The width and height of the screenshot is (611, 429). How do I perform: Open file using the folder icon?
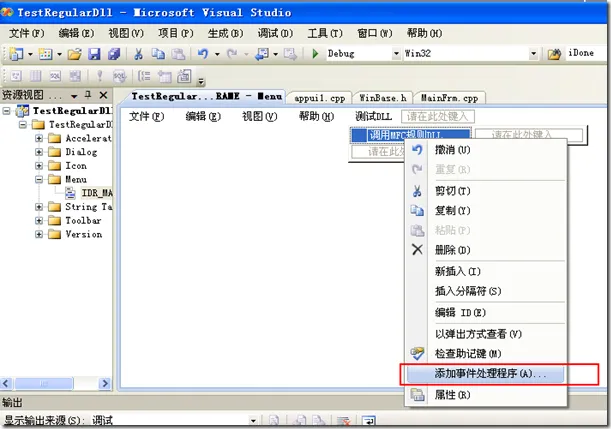point(74,54)
